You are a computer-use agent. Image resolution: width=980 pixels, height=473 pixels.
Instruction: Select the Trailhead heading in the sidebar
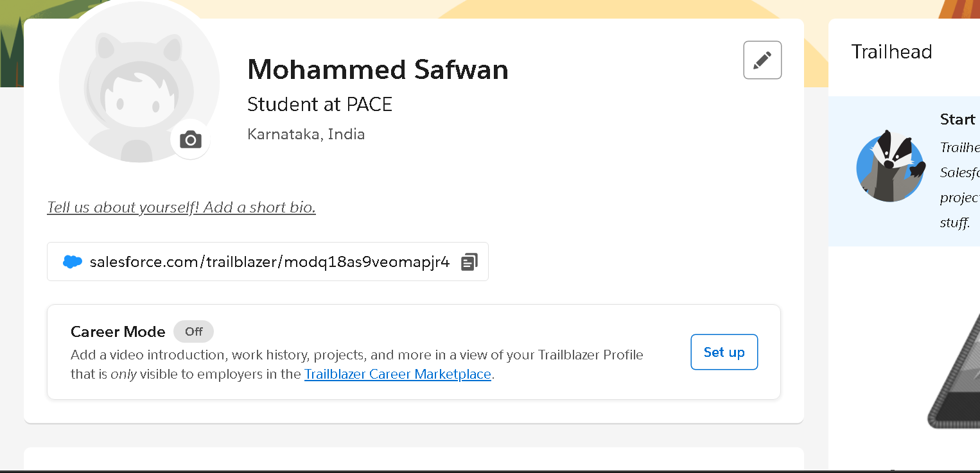(x=891, y=52)
